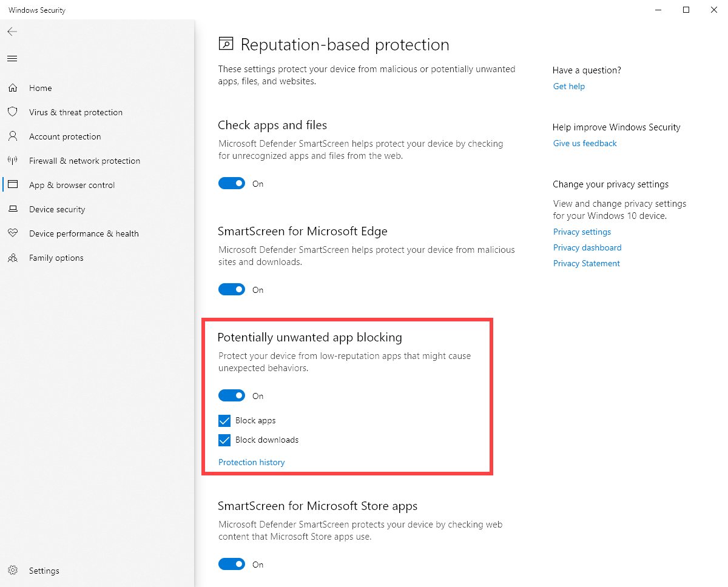Image resolution: width=728 pixels, height=587 pixels.
Task: Close the Windows Security window
Action: point(714,10)
